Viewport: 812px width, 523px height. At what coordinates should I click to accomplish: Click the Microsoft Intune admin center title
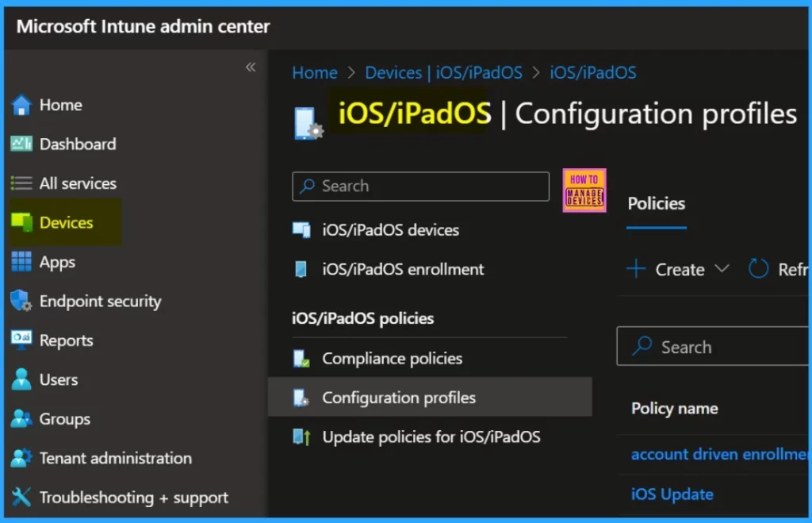point(143,26)
